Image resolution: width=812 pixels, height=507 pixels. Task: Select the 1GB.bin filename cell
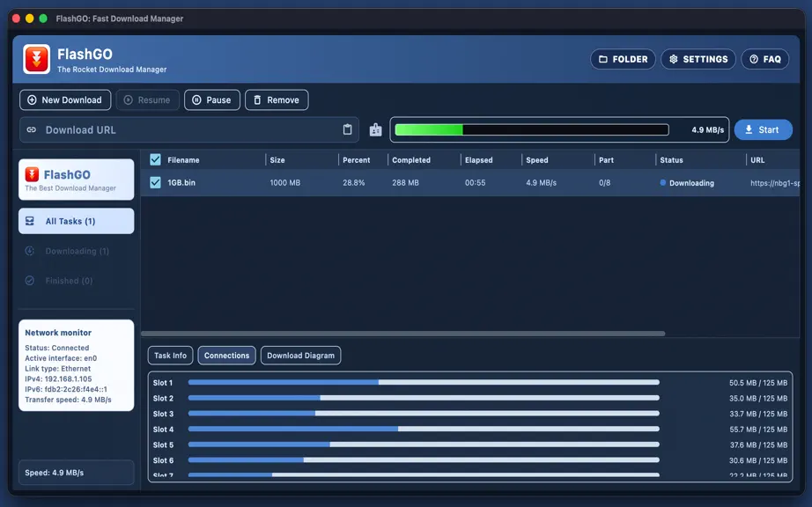tap(181, 182)
